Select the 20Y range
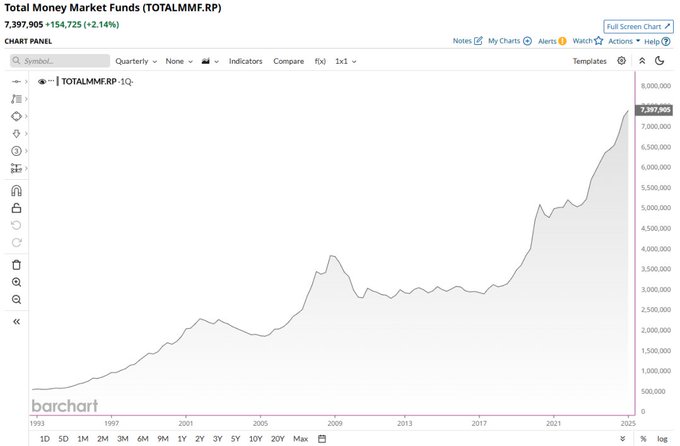 278,439
